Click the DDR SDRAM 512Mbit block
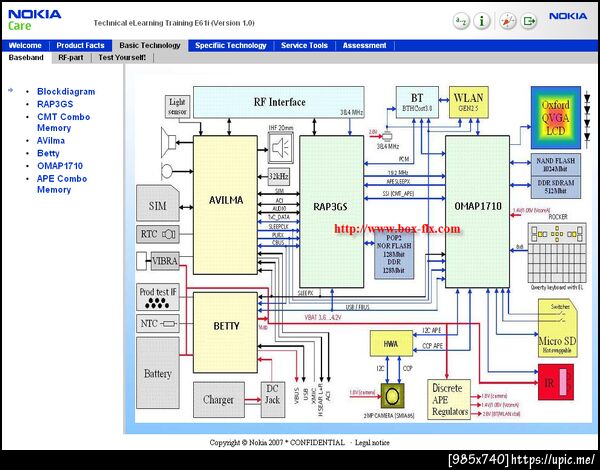600x470 pixels. pos(556,187)
